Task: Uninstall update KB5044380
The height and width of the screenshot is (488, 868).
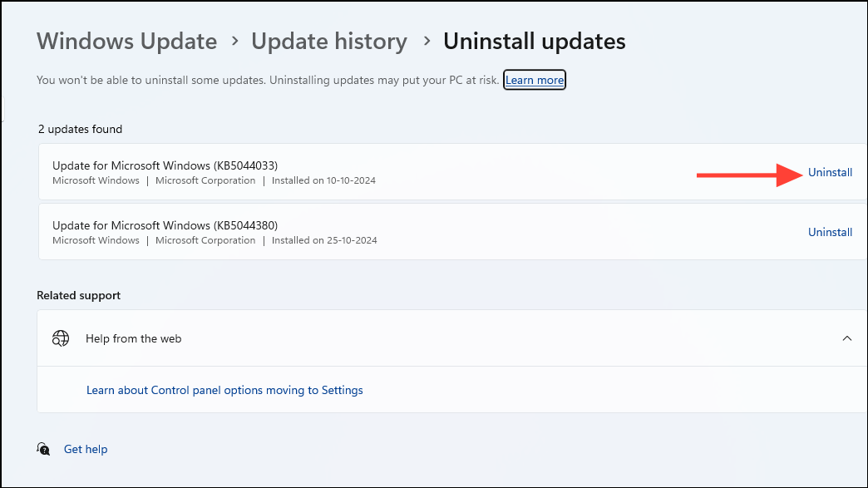Action: coord(830,232)
